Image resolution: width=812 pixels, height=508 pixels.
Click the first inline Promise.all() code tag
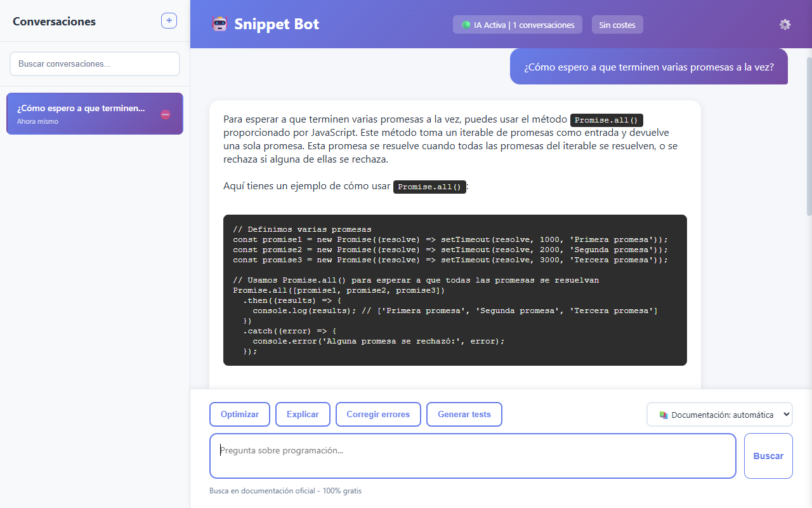(607, 120)
